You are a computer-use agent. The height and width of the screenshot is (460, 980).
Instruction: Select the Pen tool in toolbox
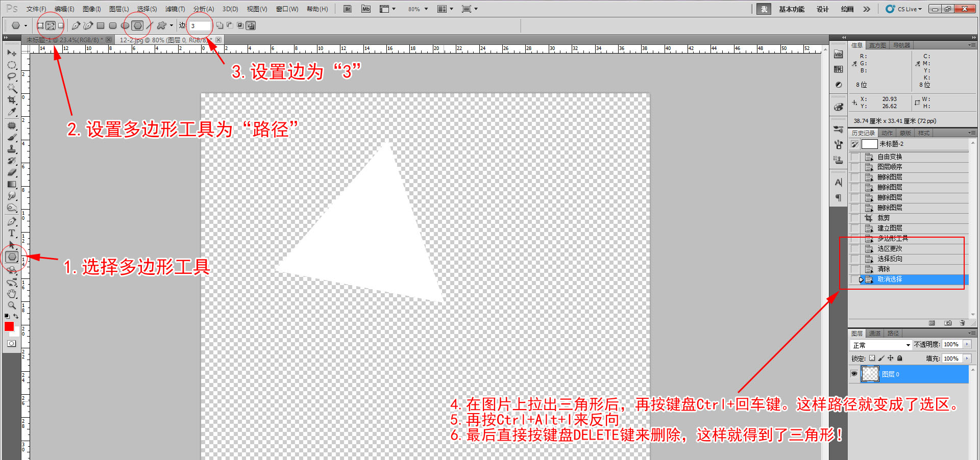coord(12,221)
